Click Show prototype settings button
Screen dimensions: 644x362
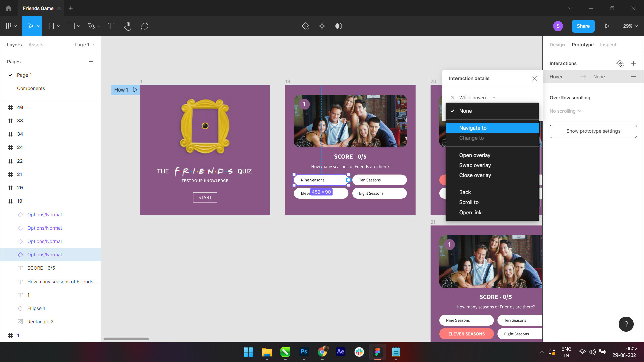[x=593, y=131]
